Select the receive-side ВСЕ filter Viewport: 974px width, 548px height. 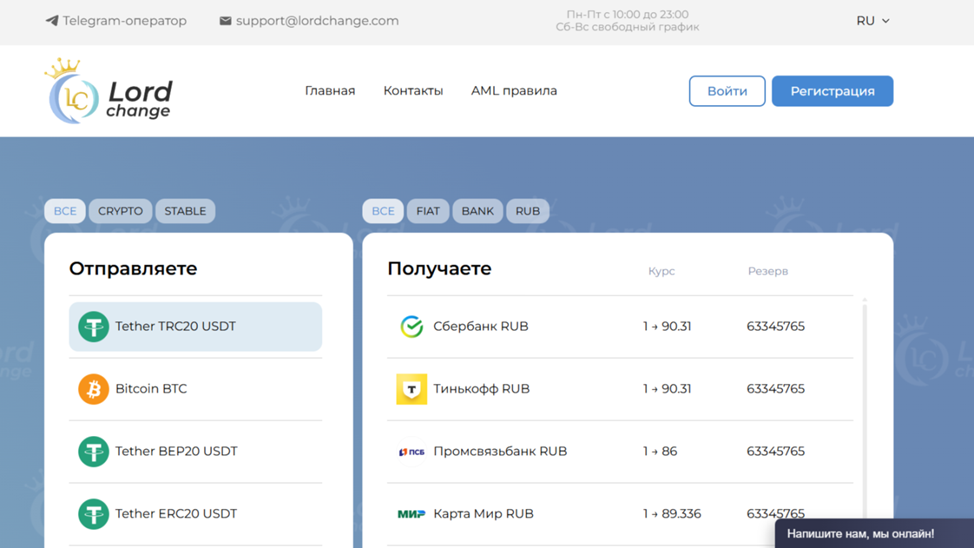point(383,211)
